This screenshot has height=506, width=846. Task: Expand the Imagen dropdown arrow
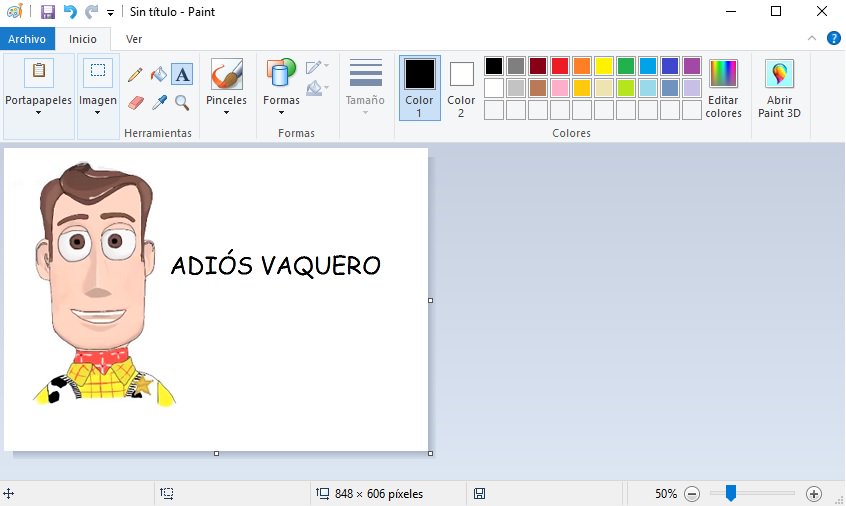click(98, 113)
